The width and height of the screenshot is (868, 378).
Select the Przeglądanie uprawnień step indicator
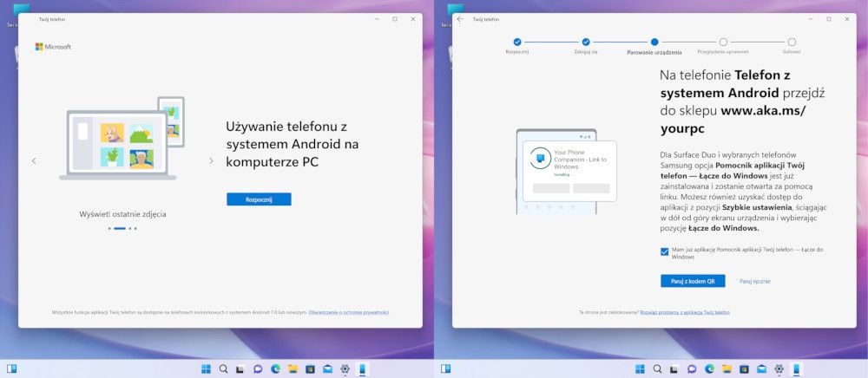point(723,42)
